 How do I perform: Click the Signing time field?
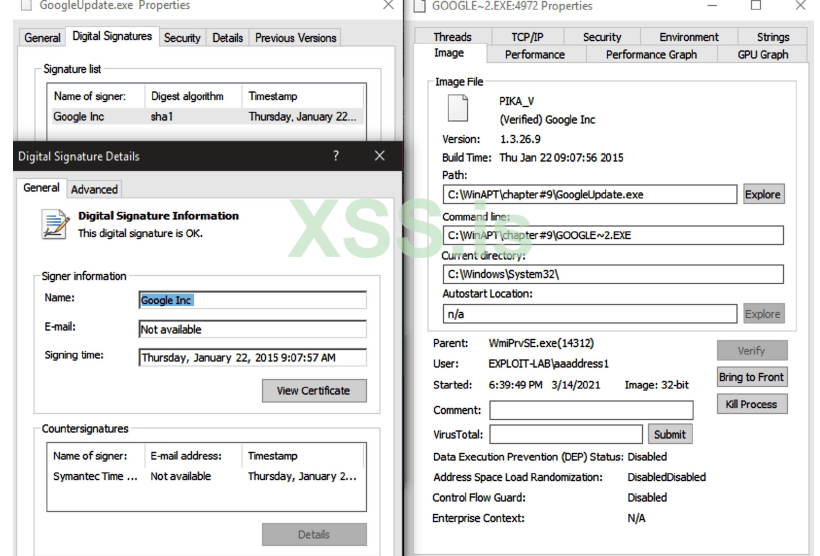click(x=253, y=358)
